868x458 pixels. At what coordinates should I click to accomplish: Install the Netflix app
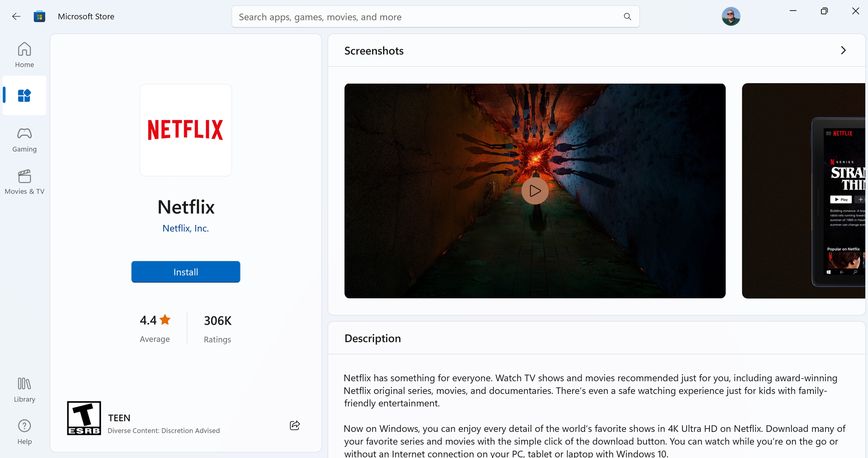coord(186,272)
